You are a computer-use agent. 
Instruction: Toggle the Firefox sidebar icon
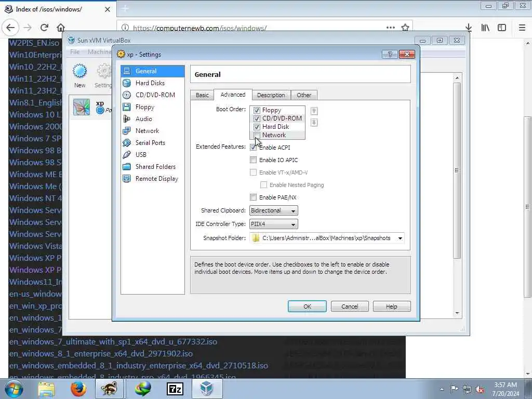(x=502, y=28)
